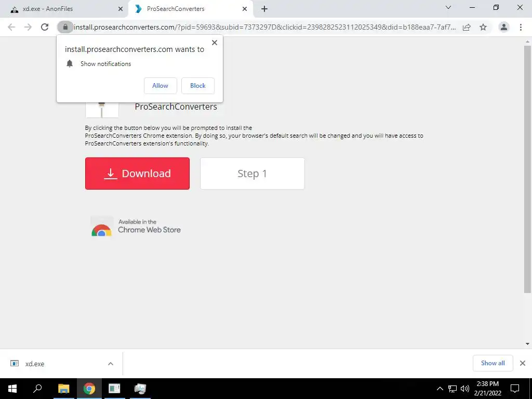This screenshot has height=399, width=532.
Task: Go forward to next page
Action: (28, 27)
